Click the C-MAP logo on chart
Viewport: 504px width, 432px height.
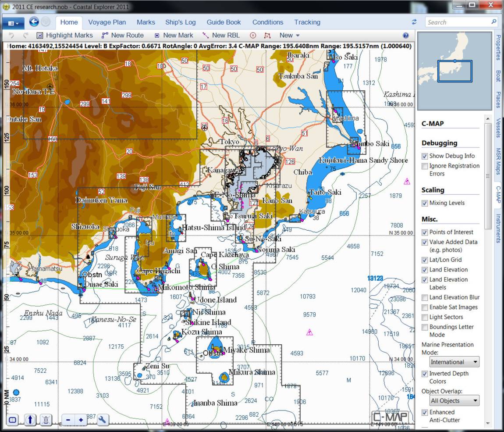[x=390, y=417]
